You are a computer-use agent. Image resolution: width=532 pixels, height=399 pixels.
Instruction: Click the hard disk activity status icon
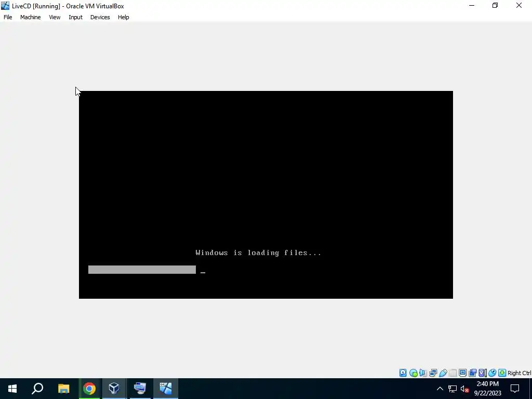click(x=403, y=373)
